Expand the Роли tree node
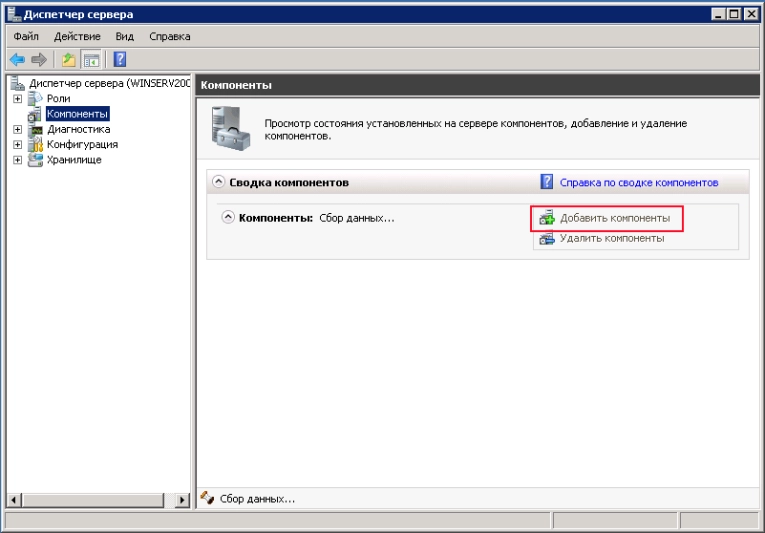 click(18, 99)
